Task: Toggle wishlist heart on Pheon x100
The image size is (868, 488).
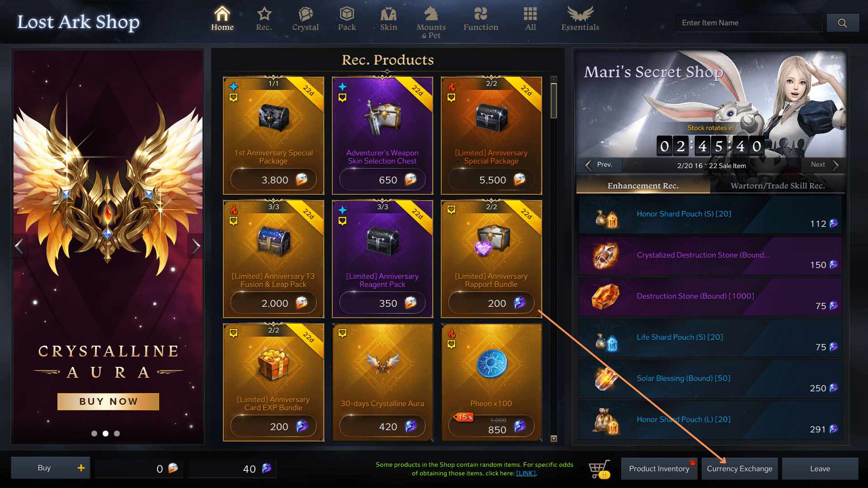Action: tap(451, 344)
